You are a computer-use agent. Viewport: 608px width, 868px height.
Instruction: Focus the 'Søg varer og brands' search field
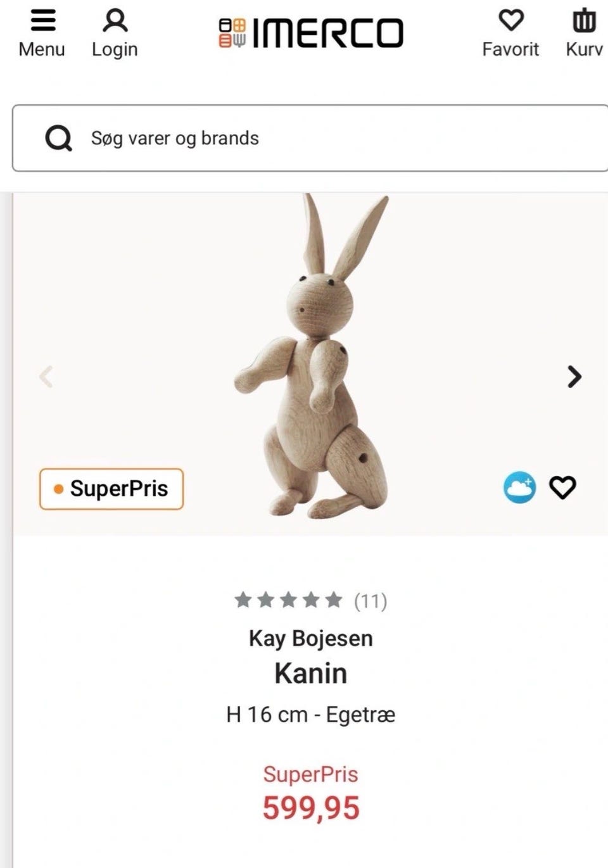(x=317, y=138)
